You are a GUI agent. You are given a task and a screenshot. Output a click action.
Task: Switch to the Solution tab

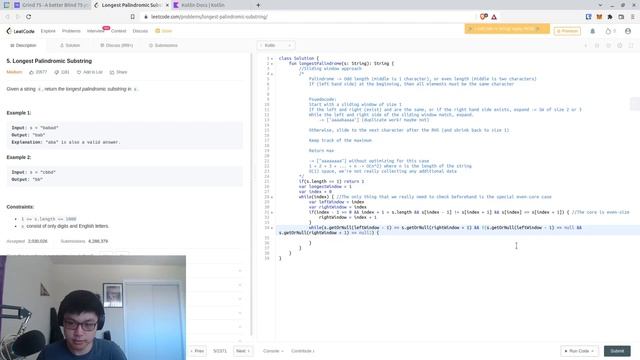[70, 45]
